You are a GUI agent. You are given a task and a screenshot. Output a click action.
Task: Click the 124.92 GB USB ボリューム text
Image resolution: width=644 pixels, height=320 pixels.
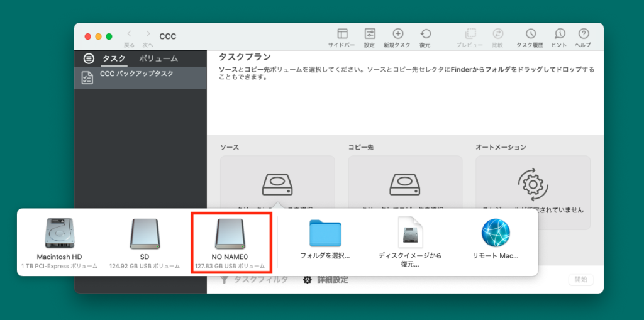145,266
